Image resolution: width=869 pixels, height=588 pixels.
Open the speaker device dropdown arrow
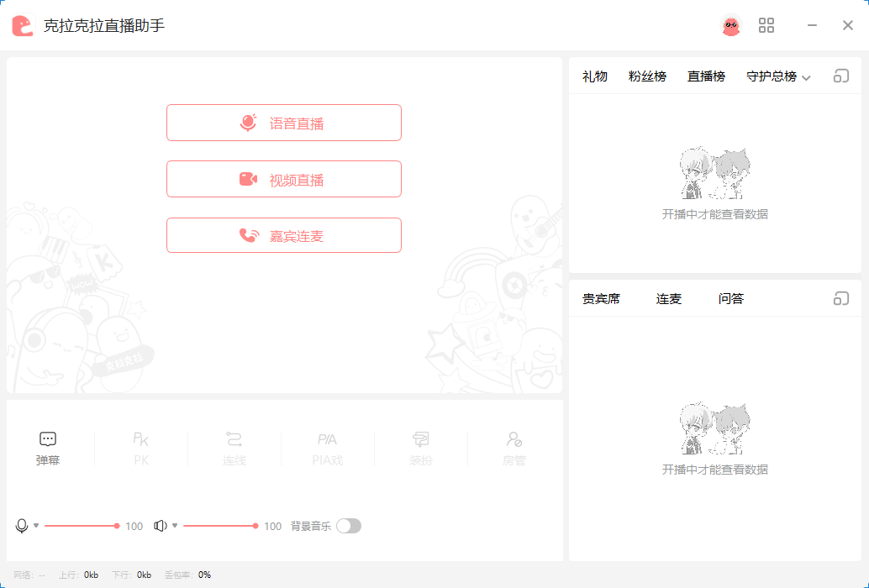174,525
